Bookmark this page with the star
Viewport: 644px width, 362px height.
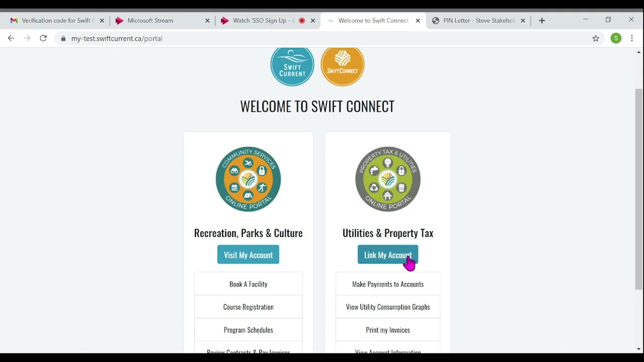pyautogui.click(x=596, y=38)
